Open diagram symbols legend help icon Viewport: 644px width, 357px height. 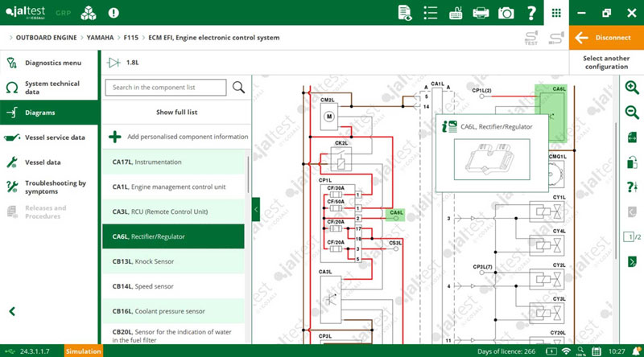tap(632, 187)
